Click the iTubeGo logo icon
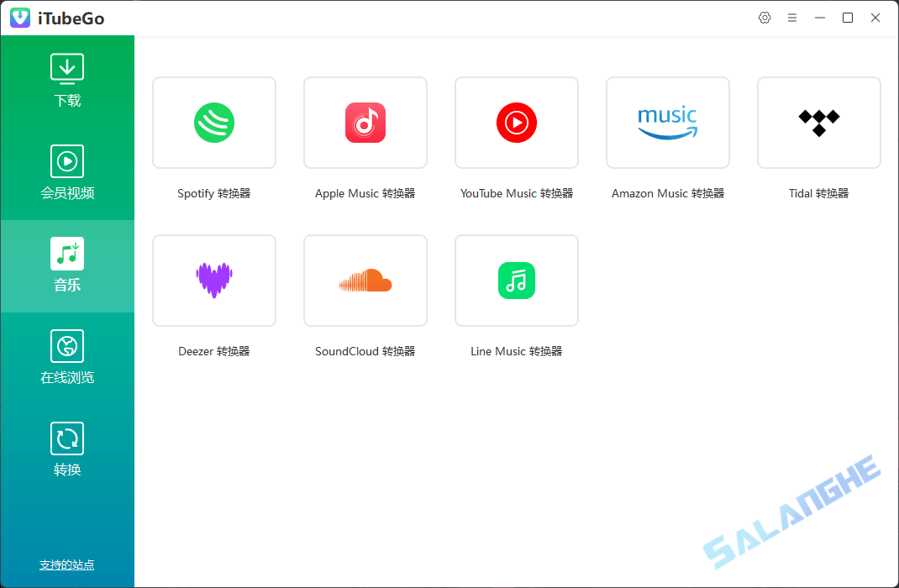Screen dimensions: 899x588 tap(19, 17)
